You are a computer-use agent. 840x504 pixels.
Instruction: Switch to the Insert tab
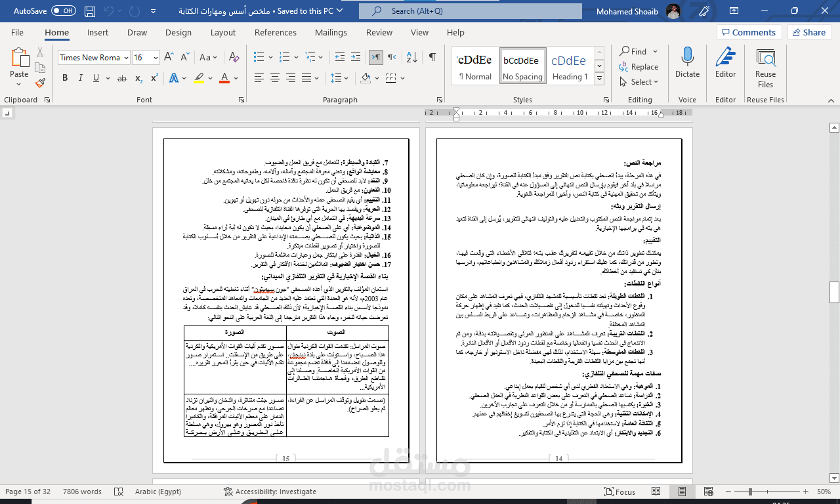tap(98, 32)
